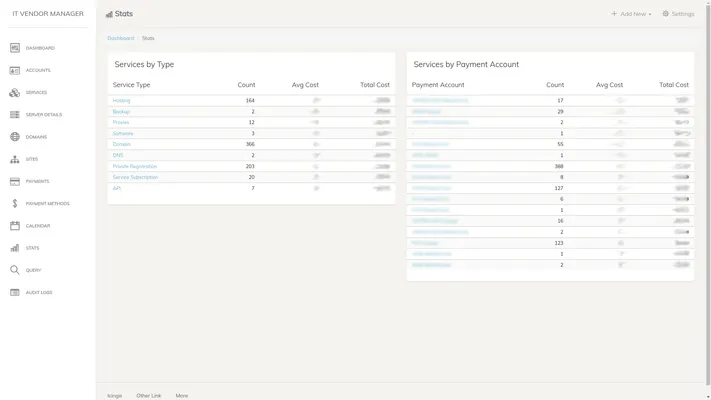Image resolution: width=711 pixels, height=400 pixels.
Task: Select the Domains globe icon
Action: pos(15,137)
